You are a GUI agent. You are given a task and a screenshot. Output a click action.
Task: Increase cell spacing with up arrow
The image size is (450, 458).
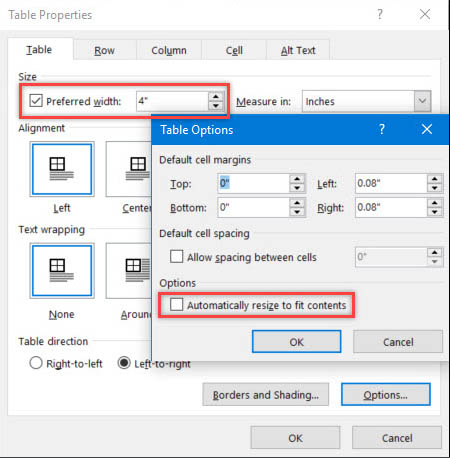(435, 252)
